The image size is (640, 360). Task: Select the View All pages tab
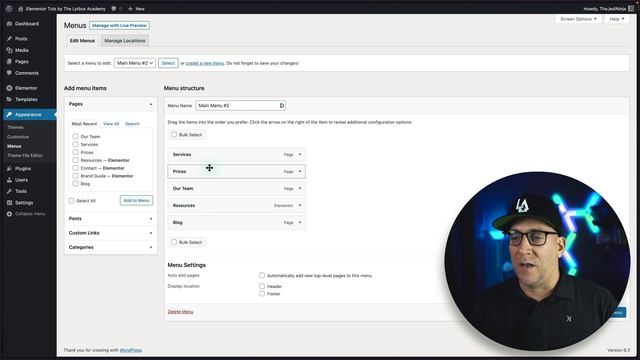(111, 124)
